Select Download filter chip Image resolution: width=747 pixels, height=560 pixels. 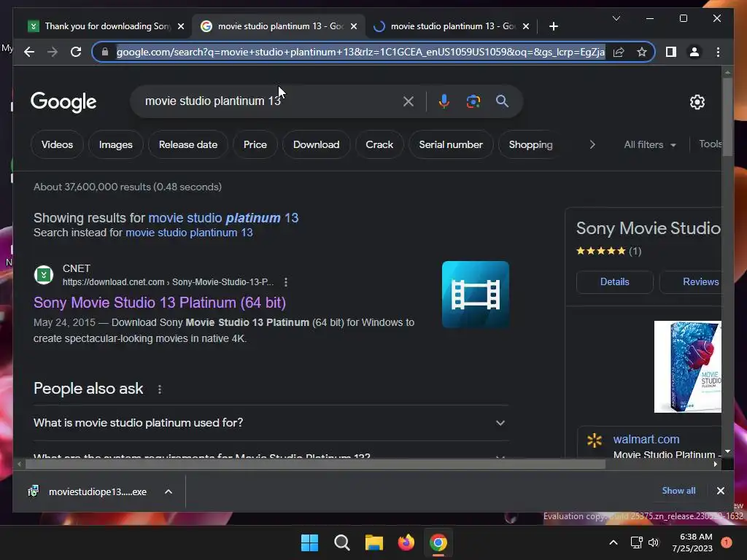317,144
